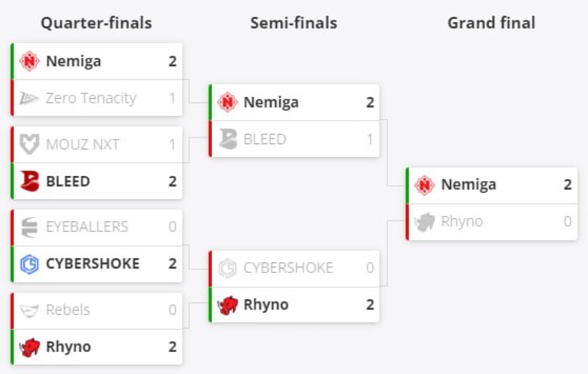Screen dimensions: 588x374
Task: Click the Nemiga logo in the grand final
Action: [x=425, y=185]
